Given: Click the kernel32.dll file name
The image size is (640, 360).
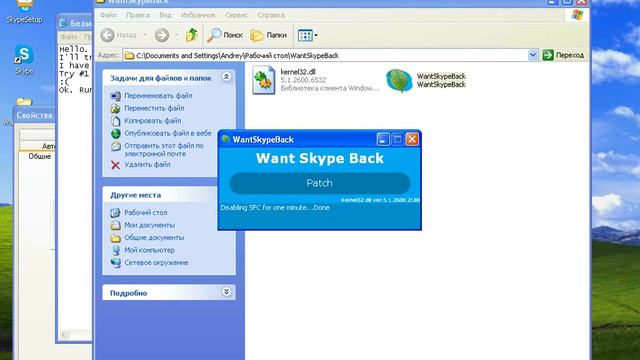Looking at the screenshot, I should pyautogui.click(x=298, y=72).
